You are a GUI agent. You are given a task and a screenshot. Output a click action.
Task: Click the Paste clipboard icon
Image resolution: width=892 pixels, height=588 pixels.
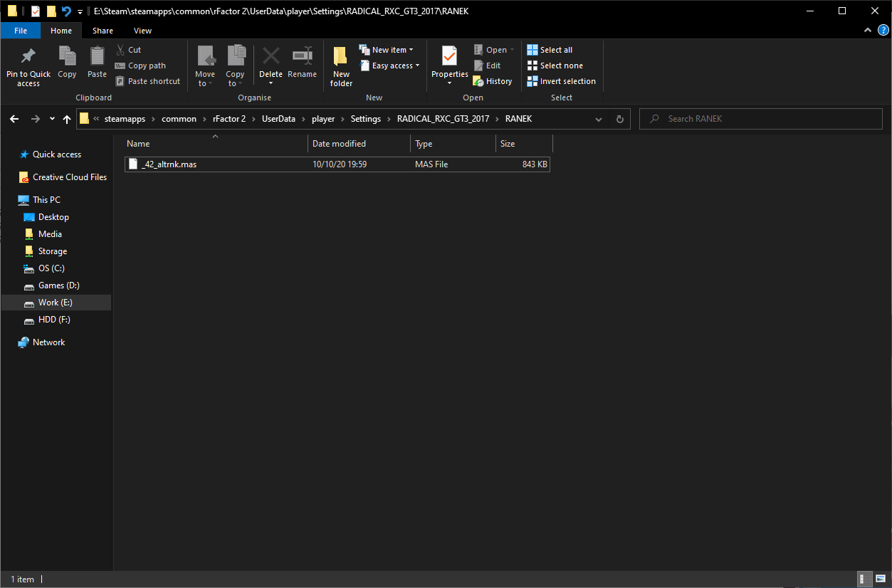point(97,57)
